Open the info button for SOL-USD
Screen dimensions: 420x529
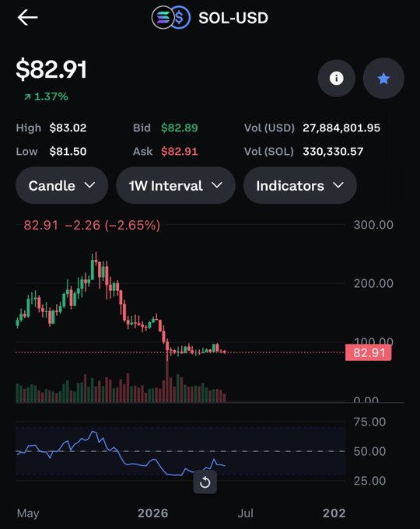click(x=336, y=79)
